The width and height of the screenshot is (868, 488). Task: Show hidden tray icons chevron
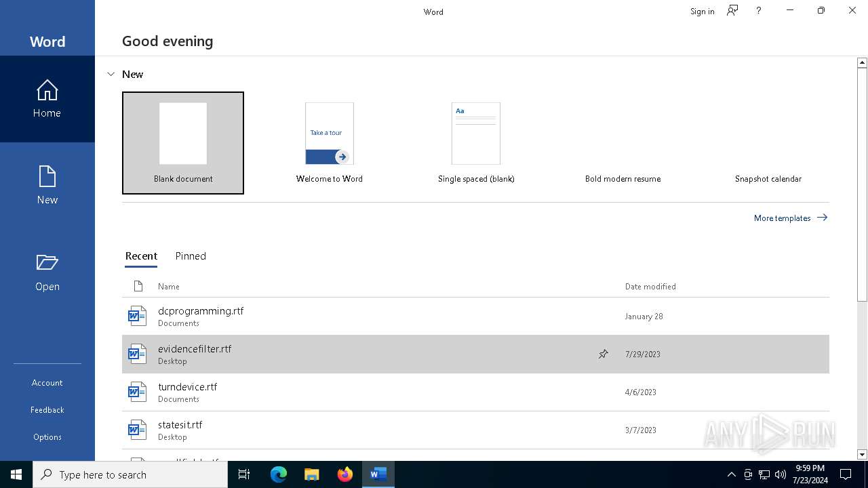[731, 474]
